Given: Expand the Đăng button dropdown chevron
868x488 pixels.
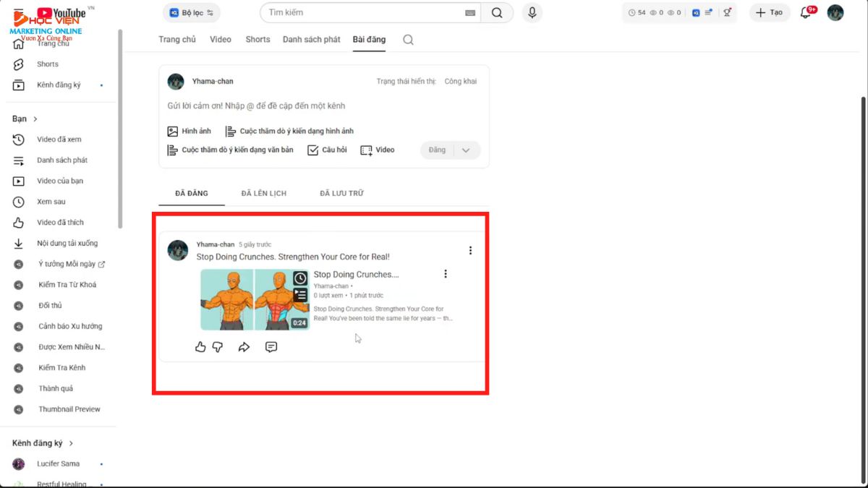Looking at the screenshot, I should 466,150.
